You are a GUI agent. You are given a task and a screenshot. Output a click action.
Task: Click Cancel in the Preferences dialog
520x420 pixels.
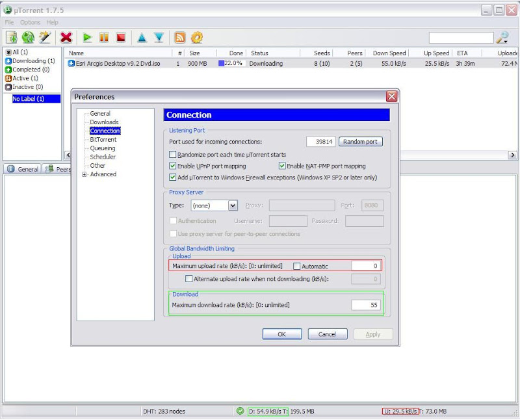tap(328, 334)
